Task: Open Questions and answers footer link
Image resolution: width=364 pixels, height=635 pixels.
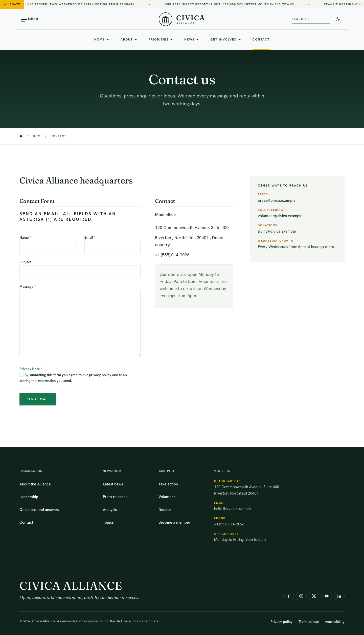Action: pos(39,510)
